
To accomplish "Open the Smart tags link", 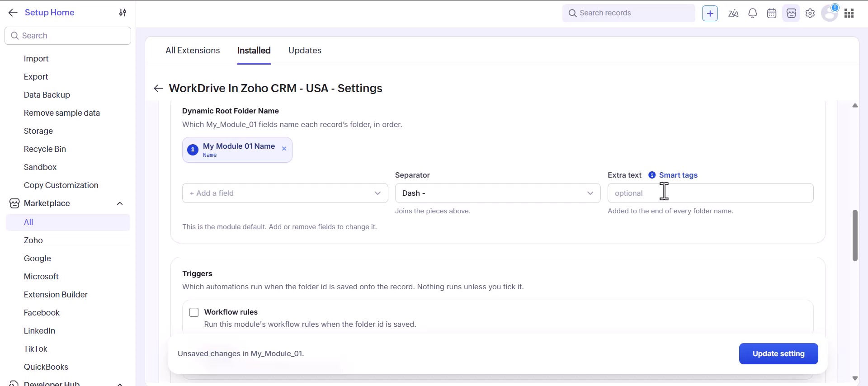I will (x=678, y=175).
